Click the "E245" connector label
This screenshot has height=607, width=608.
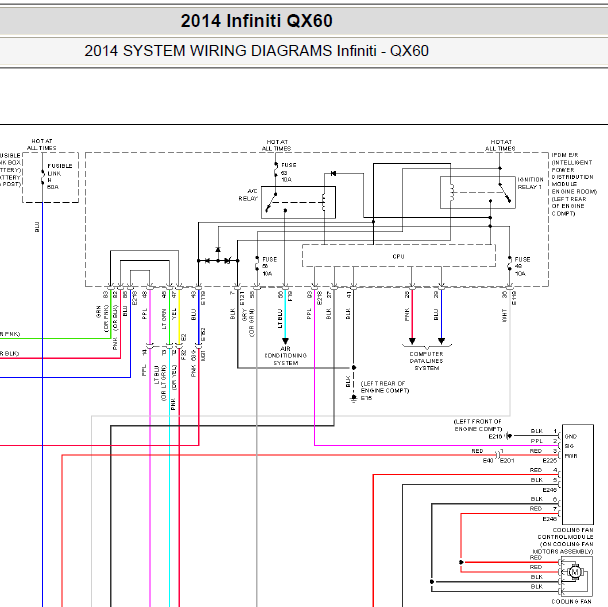549,490
